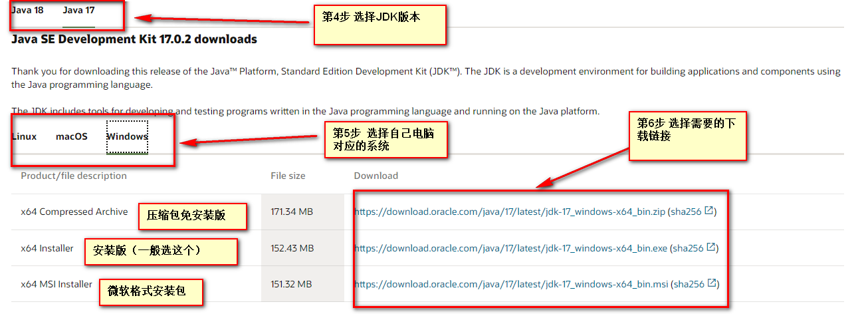868x314 pixels.
Task: Open sha256 link for the exe installer
Action: [688, 248]
